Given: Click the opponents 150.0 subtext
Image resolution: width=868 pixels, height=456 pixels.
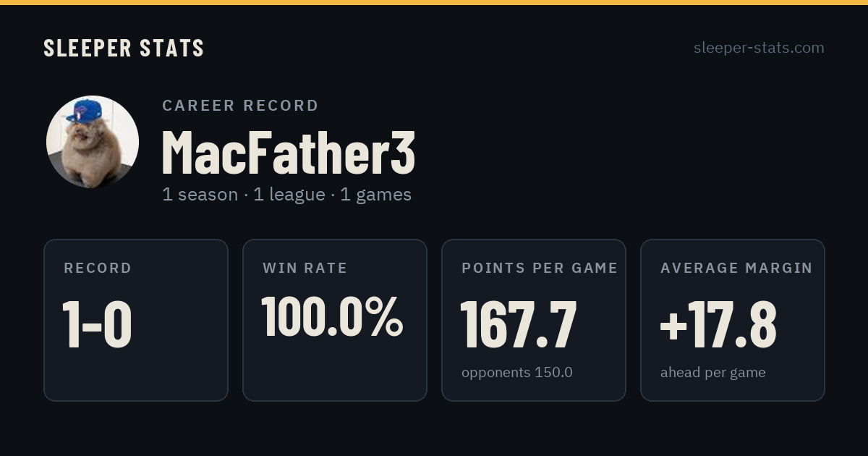Looking at the screenshot, I should click(517, 373).
